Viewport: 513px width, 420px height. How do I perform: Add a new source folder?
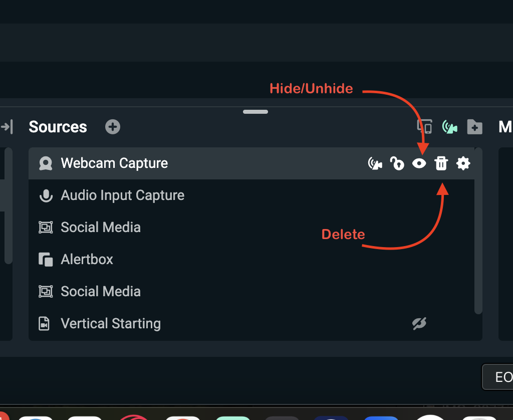point(474,127)
